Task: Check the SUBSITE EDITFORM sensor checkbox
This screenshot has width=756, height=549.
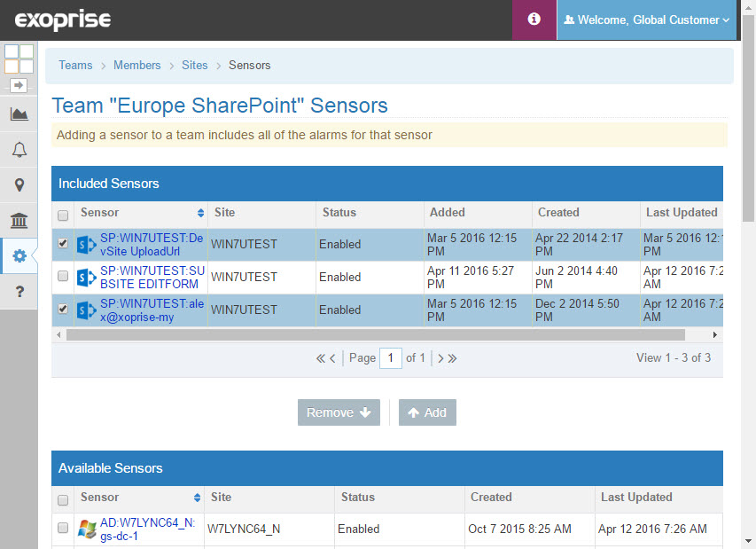Action: click(63, 276)
